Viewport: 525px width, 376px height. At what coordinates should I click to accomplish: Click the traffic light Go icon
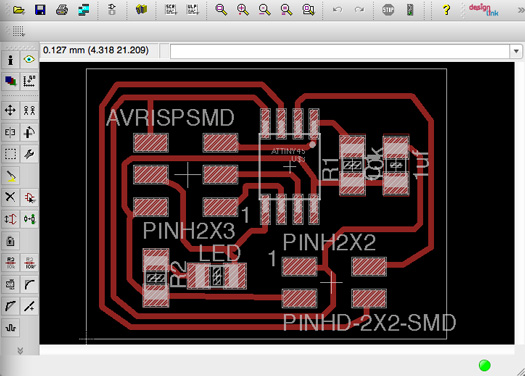[x=410, y=10]
